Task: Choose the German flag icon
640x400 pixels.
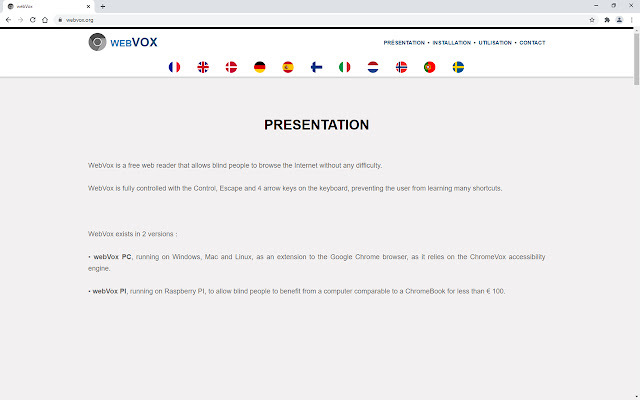Action: pyautogui.click(x=260, y=67)
